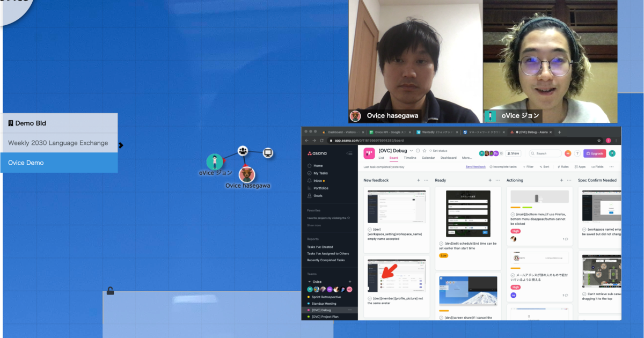644x338 pixels.
Task: Switch to the Dashboard view tab
Action: pyautogui.click(x=449, y=158)
